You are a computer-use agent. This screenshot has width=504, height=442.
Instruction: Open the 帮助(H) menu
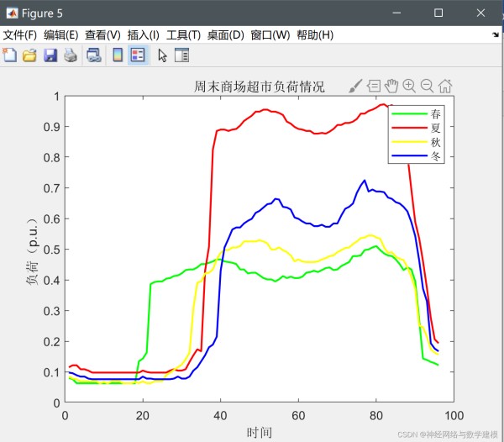(315, 34)
